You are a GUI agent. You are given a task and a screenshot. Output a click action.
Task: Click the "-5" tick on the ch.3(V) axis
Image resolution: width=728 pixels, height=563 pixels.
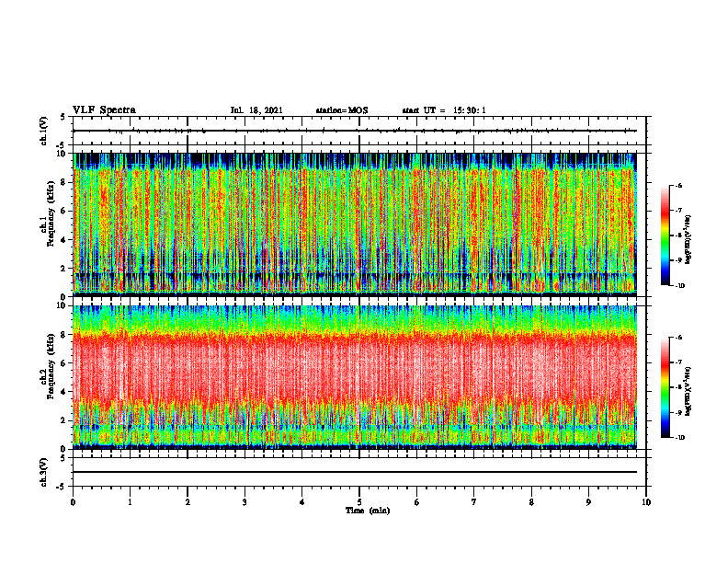coord(63,487)
